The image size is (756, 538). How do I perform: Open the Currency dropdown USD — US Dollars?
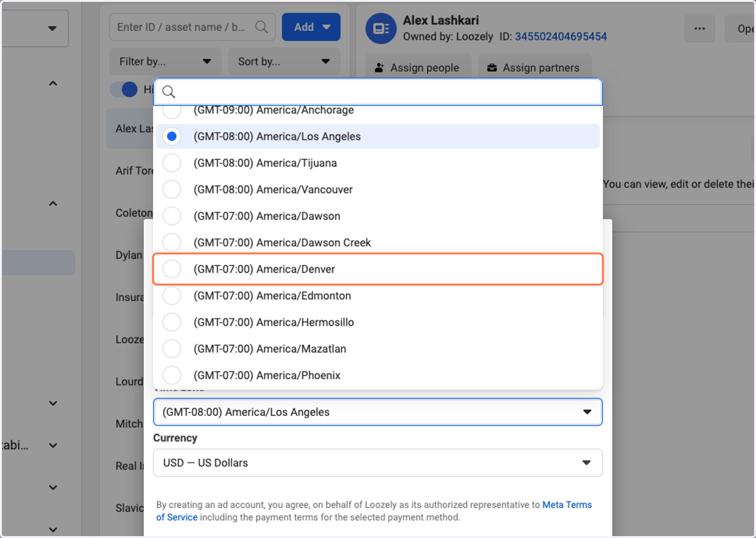[378, 462]
